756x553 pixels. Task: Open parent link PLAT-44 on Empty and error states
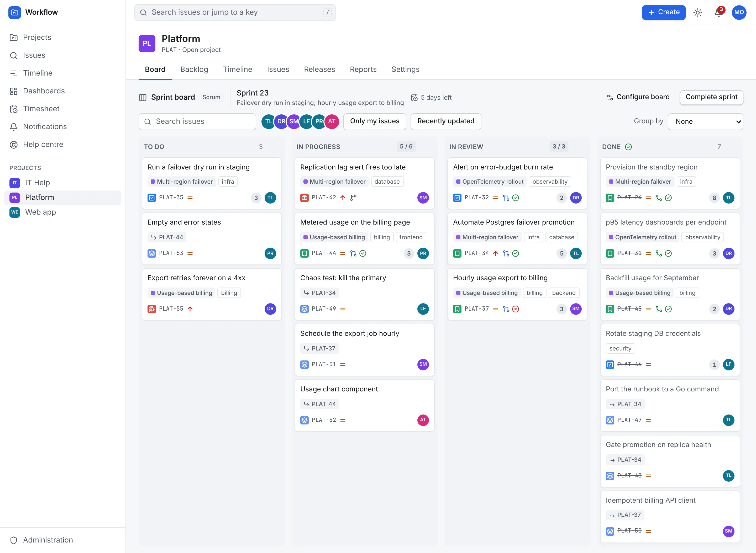[x=167, y=237]
